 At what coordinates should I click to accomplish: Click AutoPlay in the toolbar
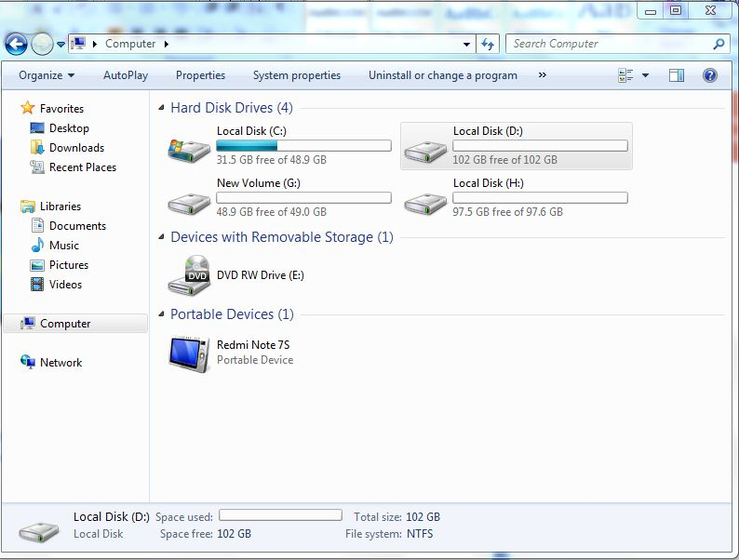click(x=126, y=75)
